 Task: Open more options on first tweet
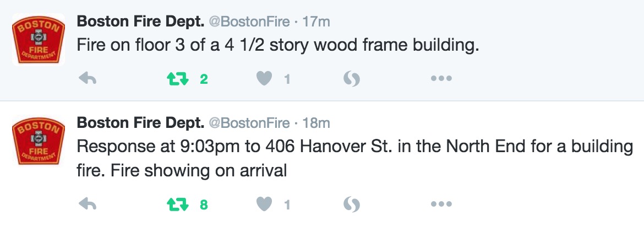pos(441,78)
